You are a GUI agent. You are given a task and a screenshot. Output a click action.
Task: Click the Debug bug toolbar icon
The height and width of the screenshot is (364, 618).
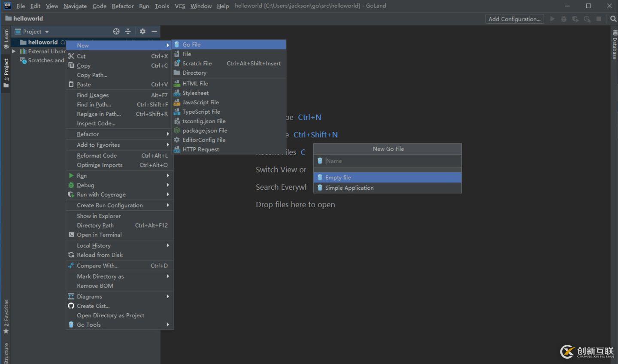tap(564, 19)
